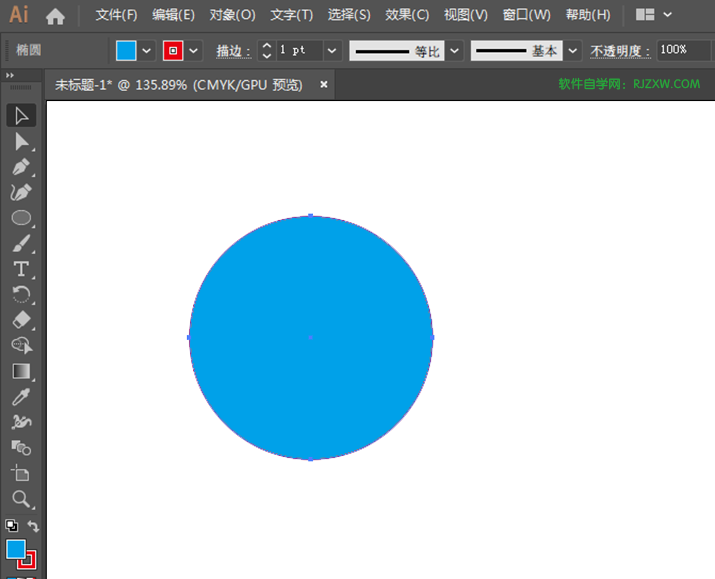Open the 文字(T) menu
Screen dimensions: 715x579
point(292,15)
